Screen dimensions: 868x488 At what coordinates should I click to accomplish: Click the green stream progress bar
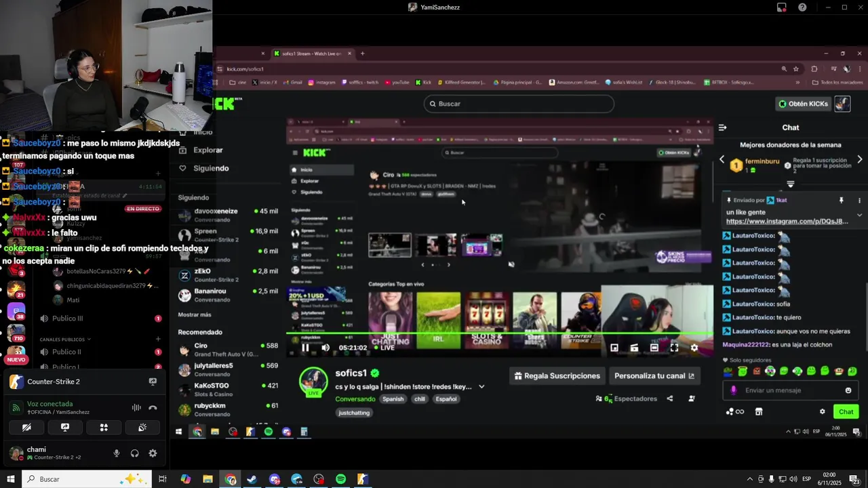click(x=500, y=334)
